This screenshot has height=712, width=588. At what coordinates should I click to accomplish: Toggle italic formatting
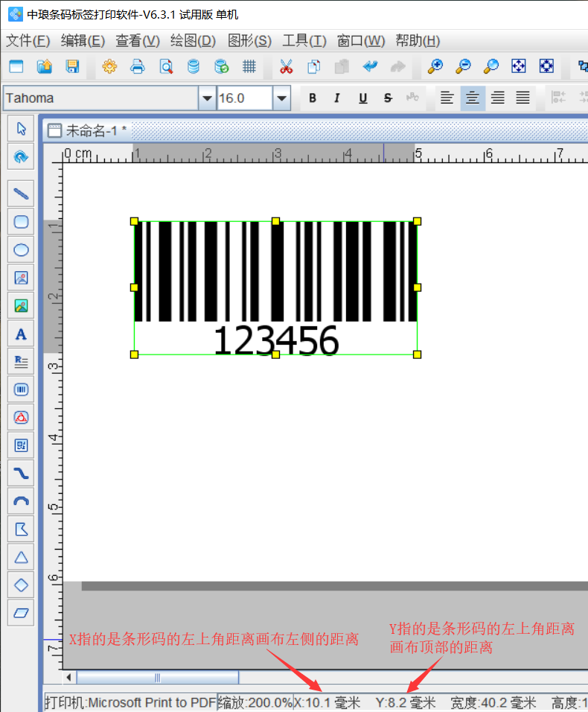click(x=337, y=98)
